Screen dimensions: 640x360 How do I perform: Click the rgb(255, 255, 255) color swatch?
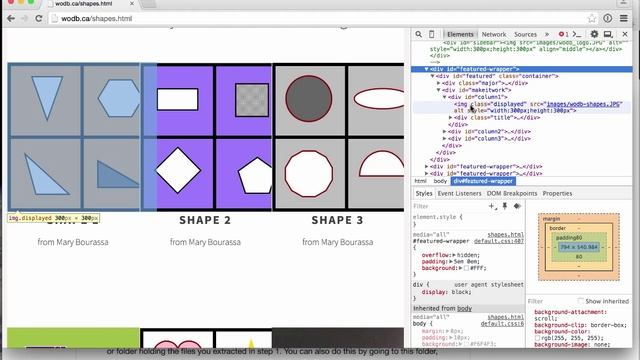(x=537, y=338)
